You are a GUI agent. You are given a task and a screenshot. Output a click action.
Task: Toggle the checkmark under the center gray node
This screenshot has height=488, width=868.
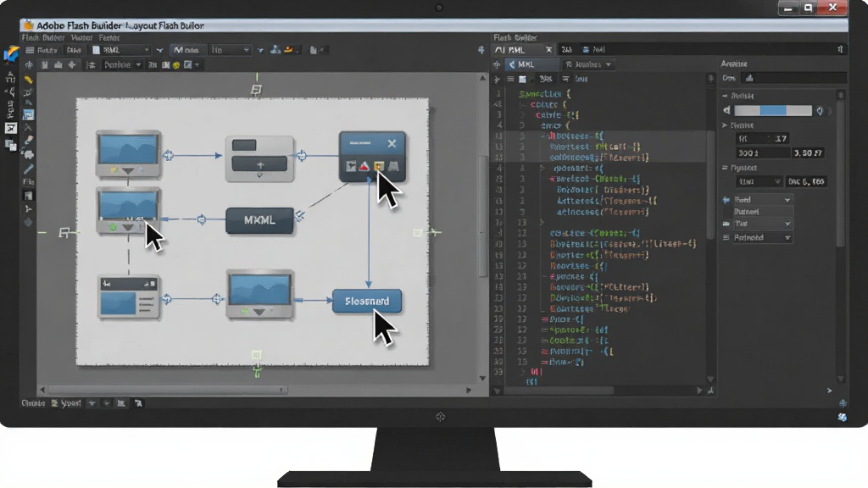(259, 175)
